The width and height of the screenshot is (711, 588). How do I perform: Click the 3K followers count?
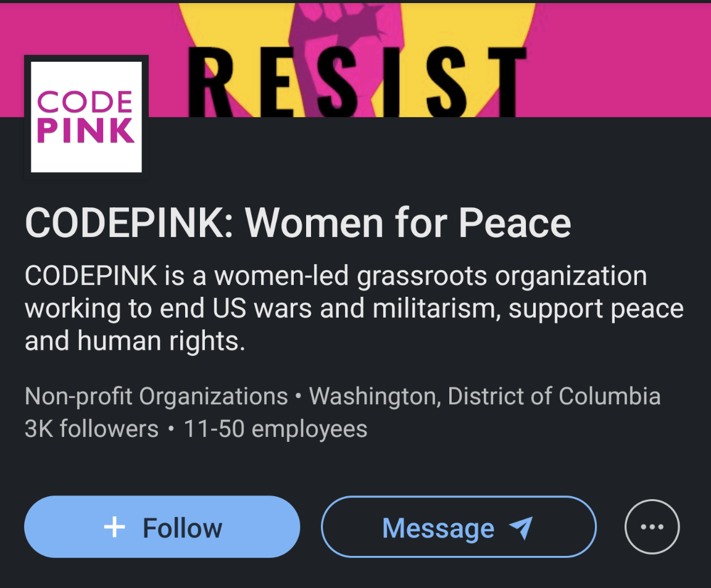(91, 429)
